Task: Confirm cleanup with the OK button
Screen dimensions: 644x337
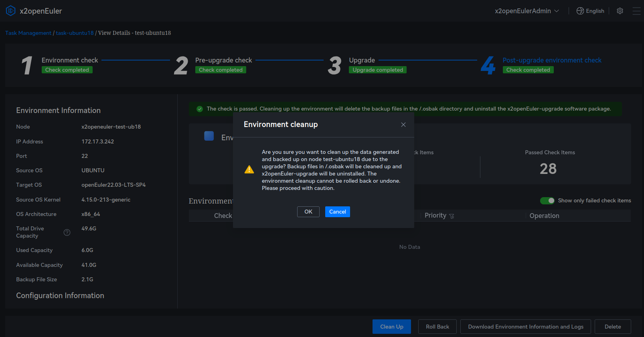Action: (308, 212)
